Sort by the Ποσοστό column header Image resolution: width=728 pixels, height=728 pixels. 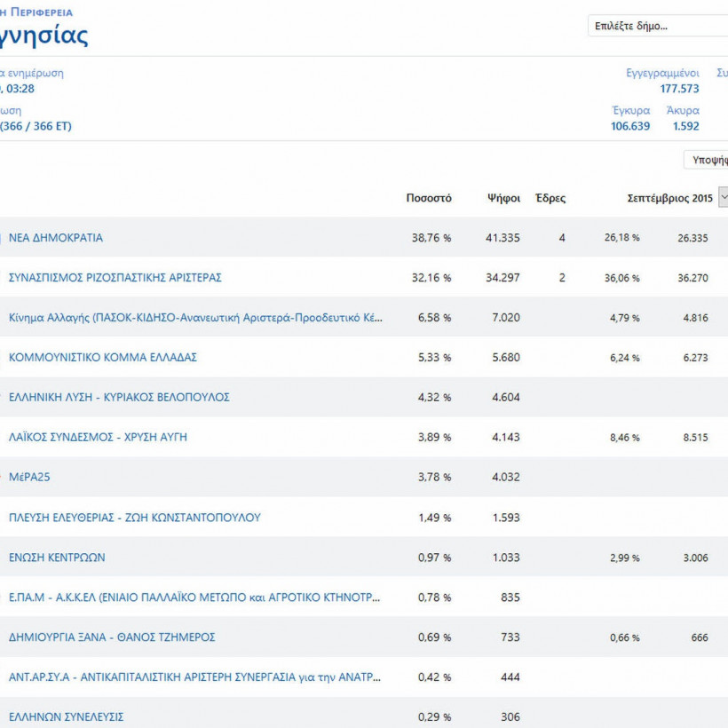coord(429,198)
